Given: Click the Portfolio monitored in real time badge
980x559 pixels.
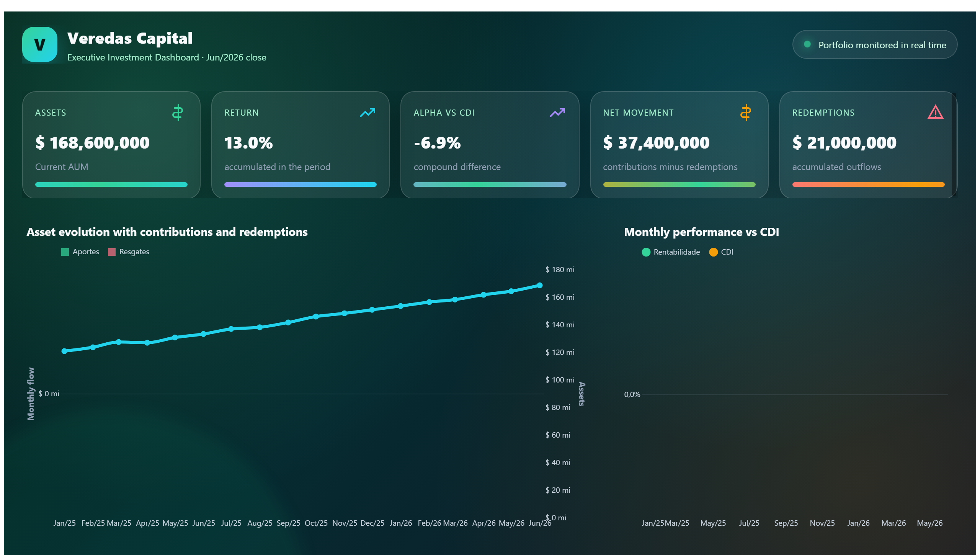Looking at the screenshot, I should (x=874, y=44).
